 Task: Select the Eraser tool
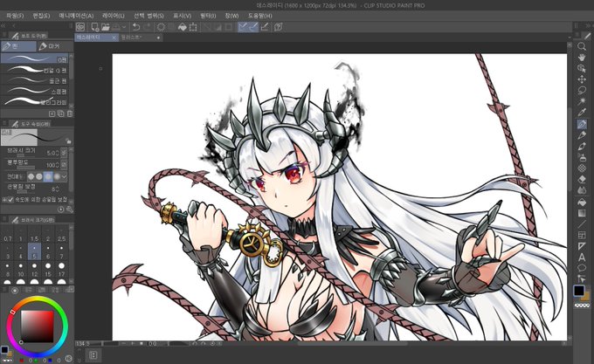coord(582,179)
